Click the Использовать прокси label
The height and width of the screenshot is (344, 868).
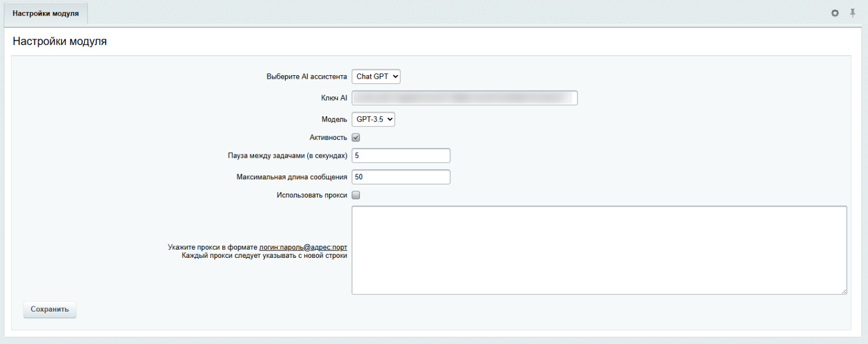tap(312, 195)
